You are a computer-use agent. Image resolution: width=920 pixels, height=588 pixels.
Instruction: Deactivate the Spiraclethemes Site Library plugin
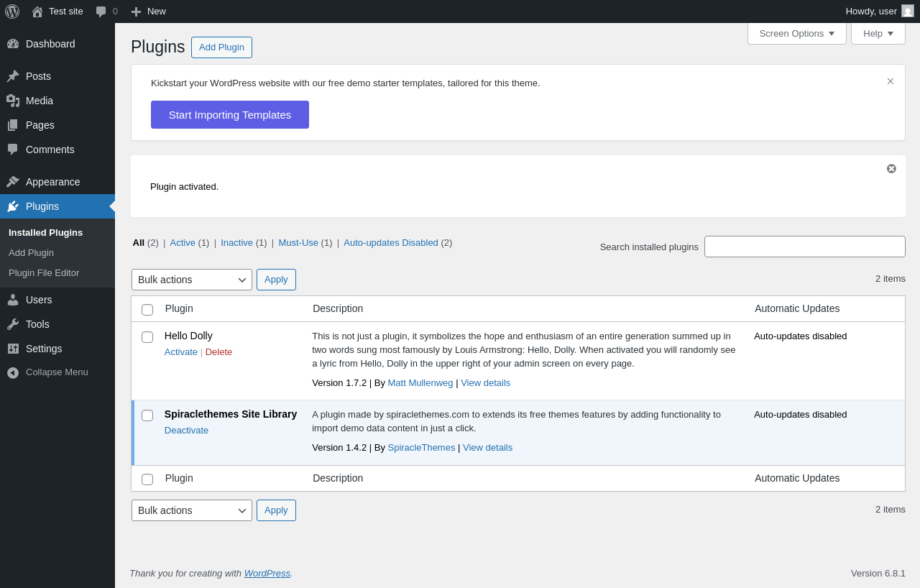pos(186,431)
